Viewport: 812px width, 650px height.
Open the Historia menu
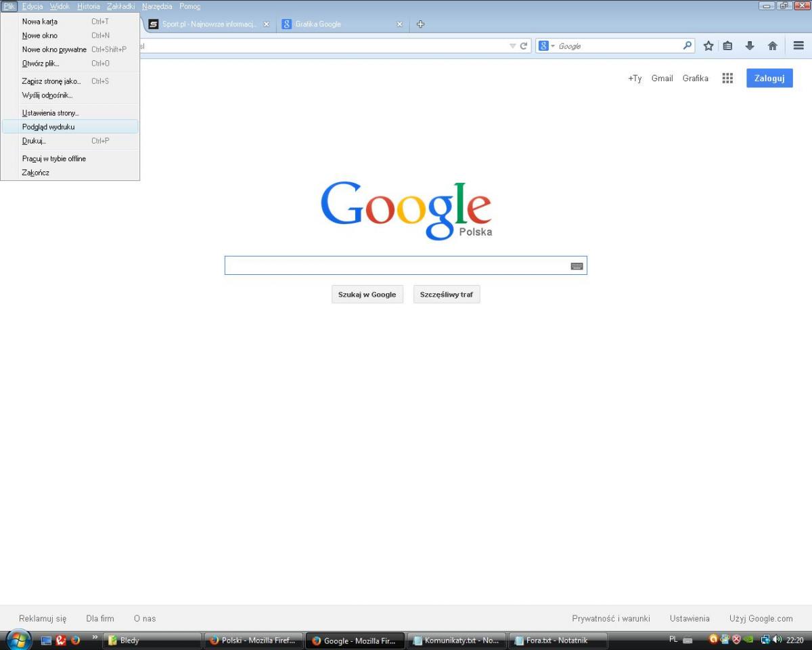coord(89,6)
